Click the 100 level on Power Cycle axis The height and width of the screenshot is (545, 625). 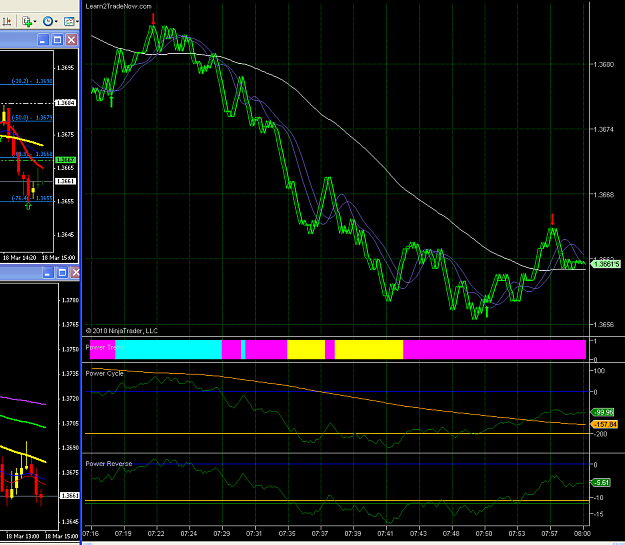click(599, 371)
